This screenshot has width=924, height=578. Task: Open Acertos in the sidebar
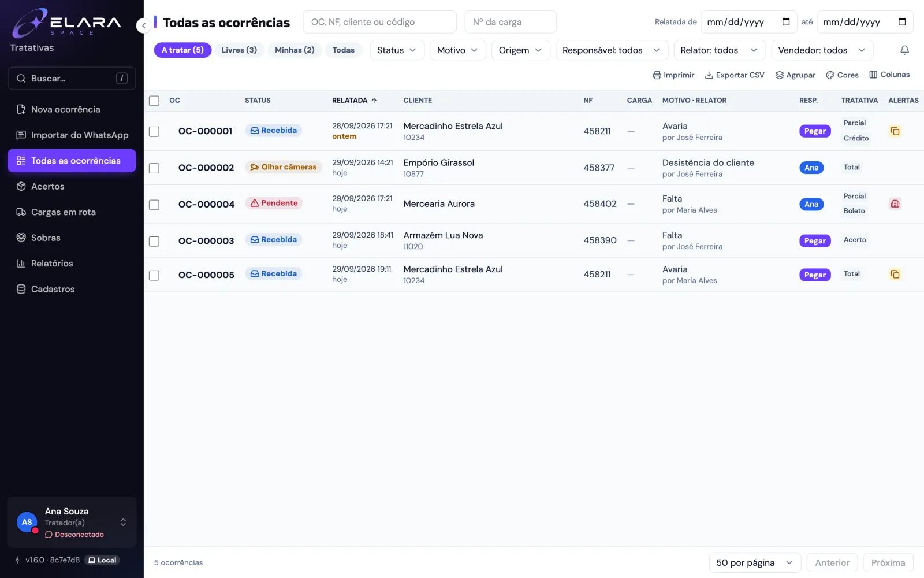(72, 186)
